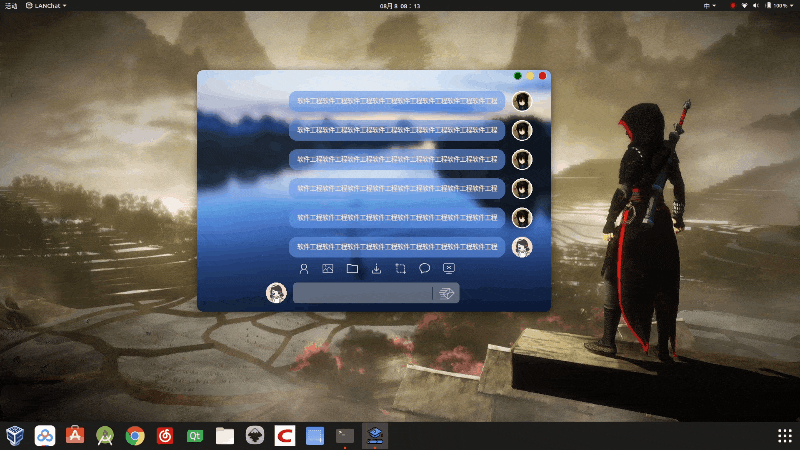Open NetEase Cloud Music in dock
The image size is (800, 450).
pos(165,436)
